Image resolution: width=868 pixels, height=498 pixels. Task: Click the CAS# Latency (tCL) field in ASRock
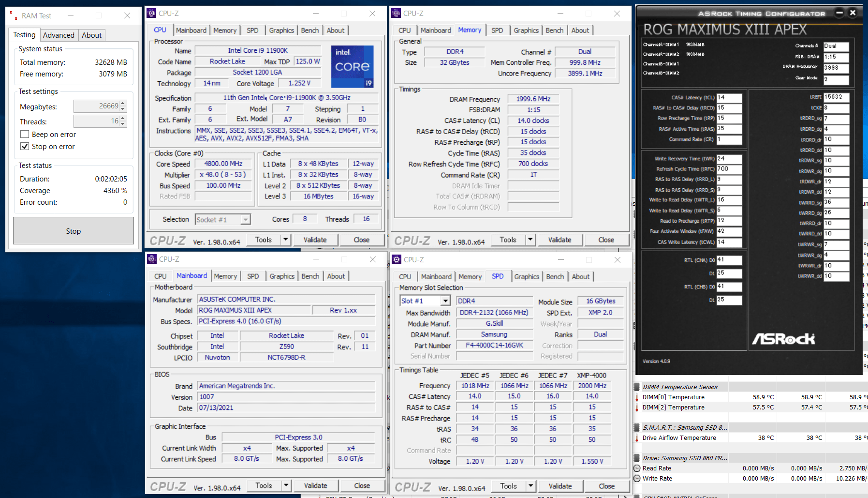pyautogui.click(x=729, y=98)
